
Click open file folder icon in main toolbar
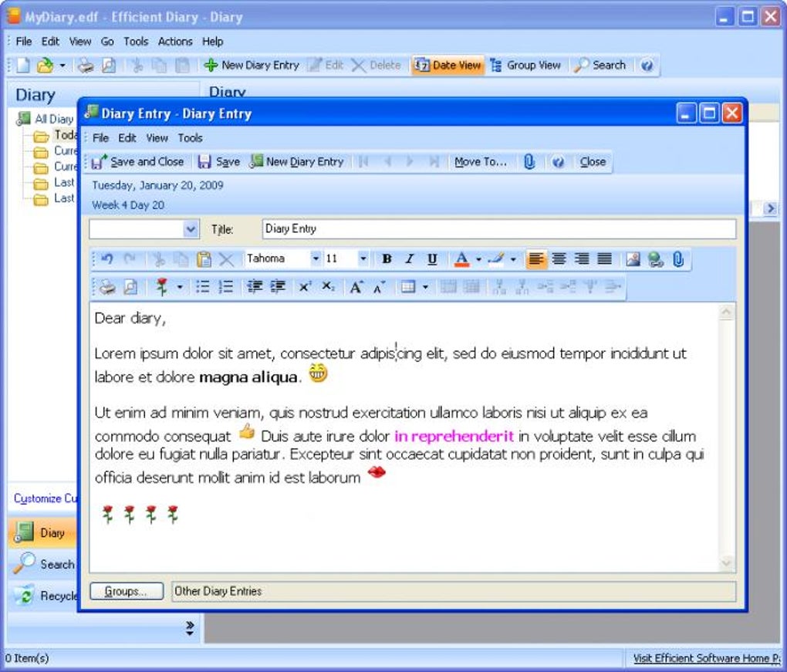45,66
